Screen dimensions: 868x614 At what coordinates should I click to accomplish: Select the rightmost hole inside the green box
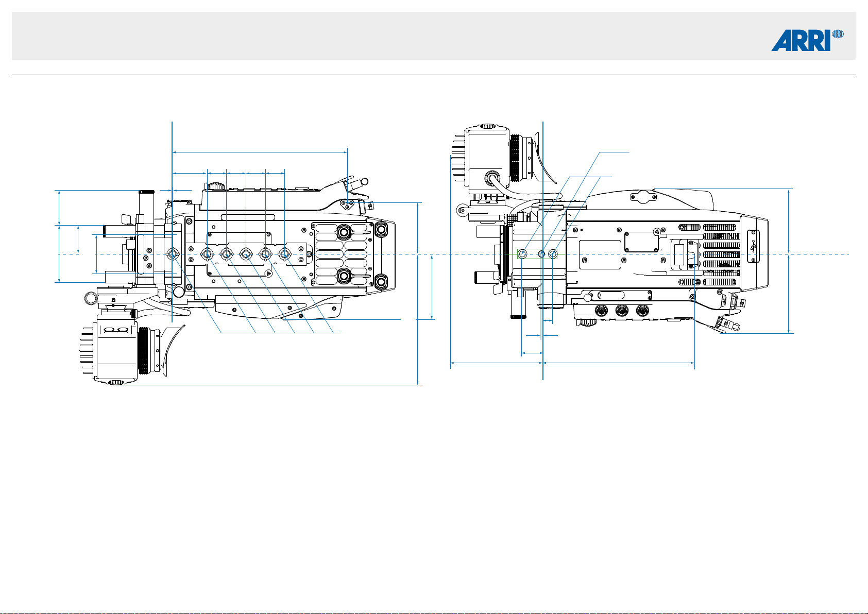click(553, 254)
